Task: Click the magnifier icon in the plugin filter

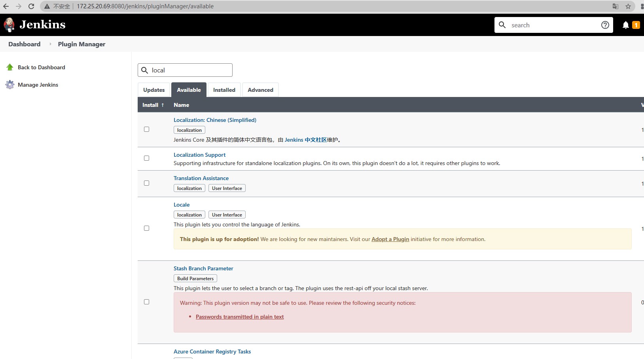Action: [145, 70]
